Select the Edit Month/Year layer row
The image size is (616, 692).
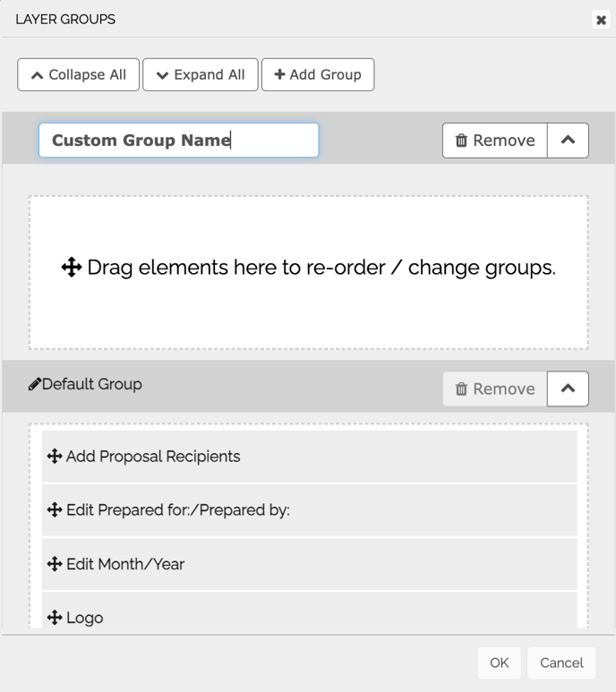click(309, 564)
